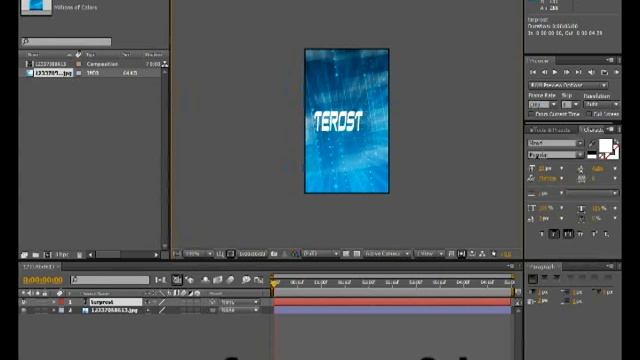Open Resolution dropdown in Preview panel
This screenshot has width=640, height=360.
[x=602, y=105]
